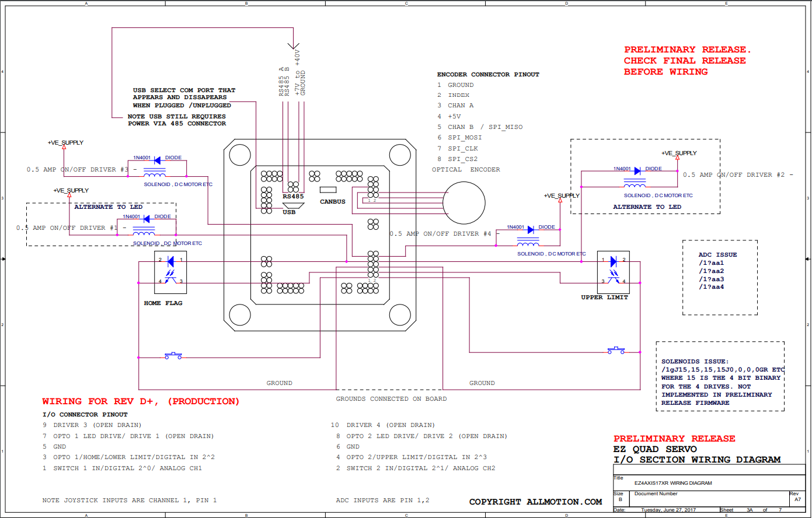Click pinout row '8 OPTO 2 LED DRIVE/ DRIVE 2'
The image size is (812, 518).
pos(421,436)
